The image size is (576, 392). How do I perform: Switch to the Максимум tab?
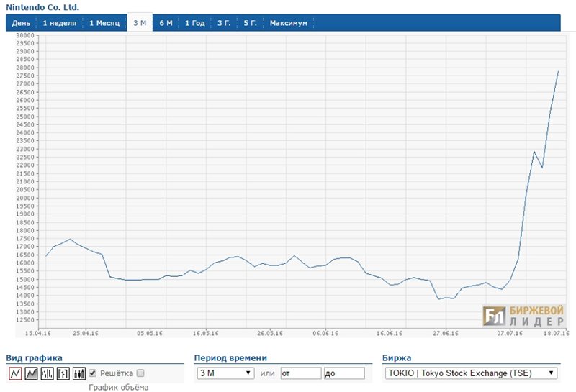289,23
